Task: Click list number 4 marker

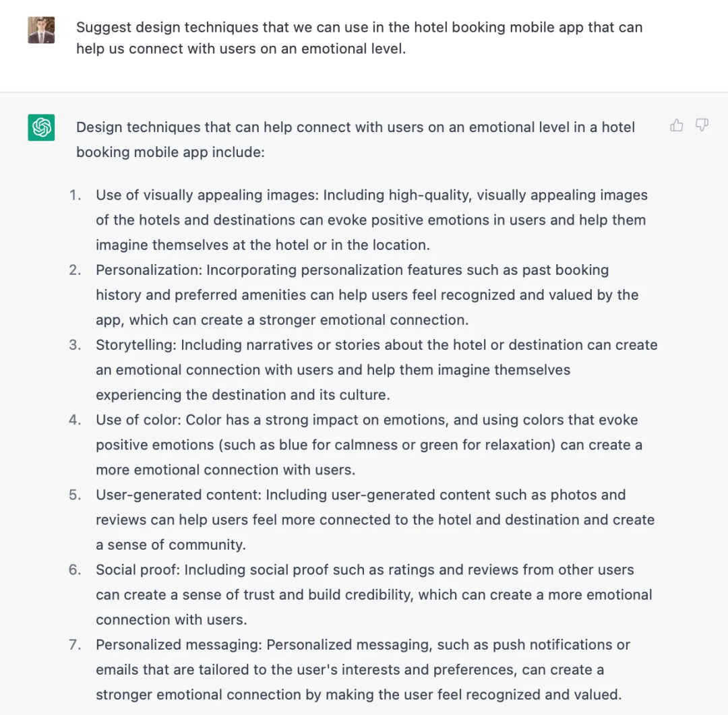Action: 75,420
